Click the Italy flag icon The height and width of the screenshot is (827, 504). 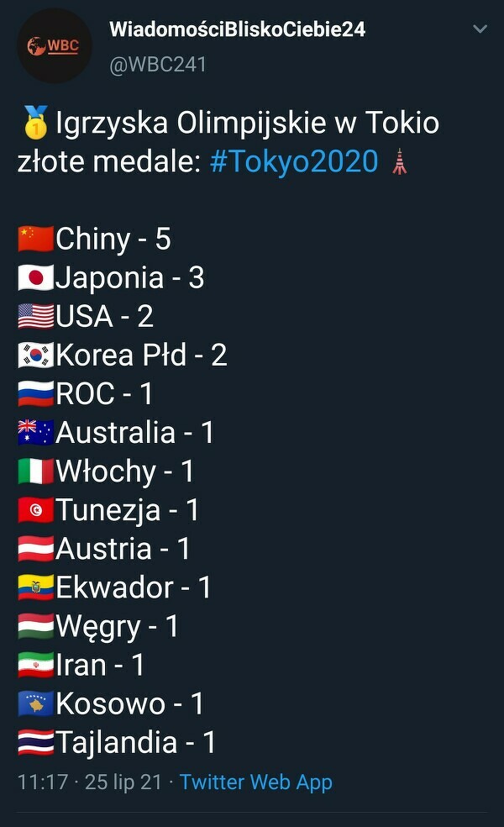(x=36, y=471)
